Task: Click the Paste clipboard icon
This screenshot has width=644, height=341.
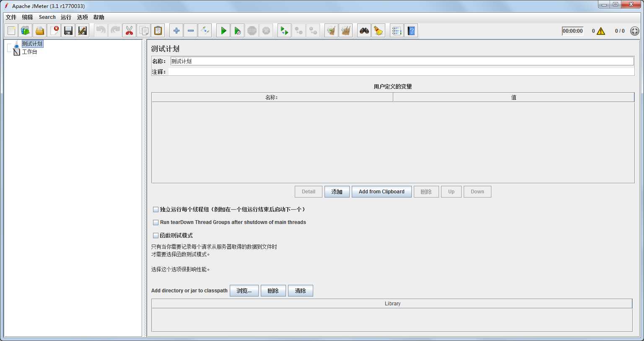Action: [x=158, y=31]
